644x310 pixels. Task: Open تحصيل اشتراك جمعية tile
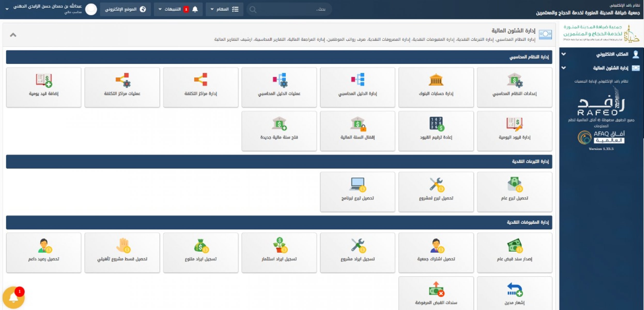pyautogui.click(x=436, y=253)
